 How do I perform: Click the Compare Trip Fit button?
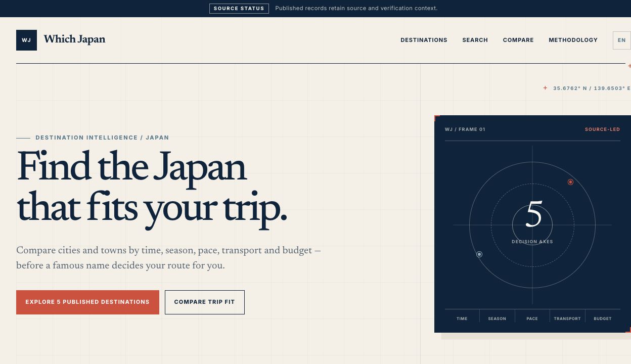205,302
